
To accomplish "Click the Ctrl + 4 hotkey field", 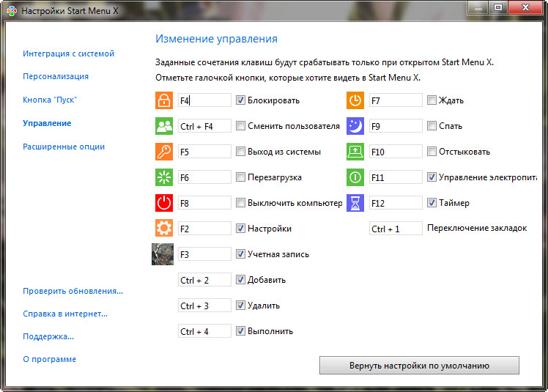I will coord(204,330).
